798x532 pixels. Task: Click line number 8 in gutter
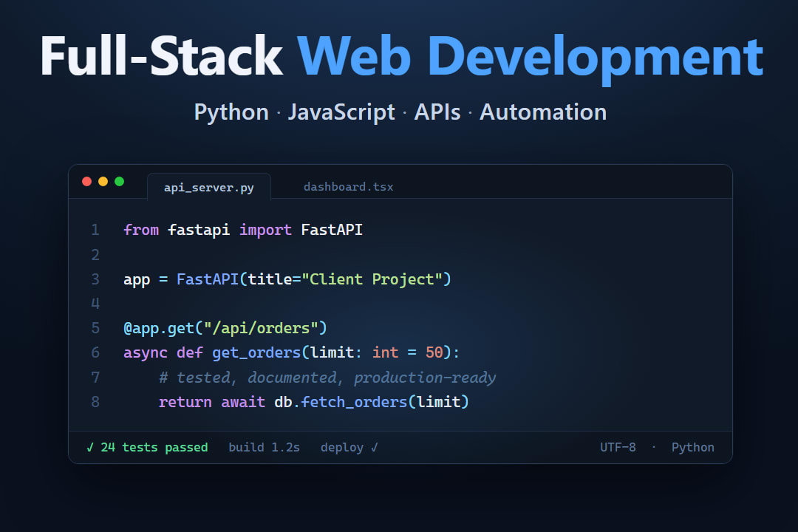click(x=95, y=402)
